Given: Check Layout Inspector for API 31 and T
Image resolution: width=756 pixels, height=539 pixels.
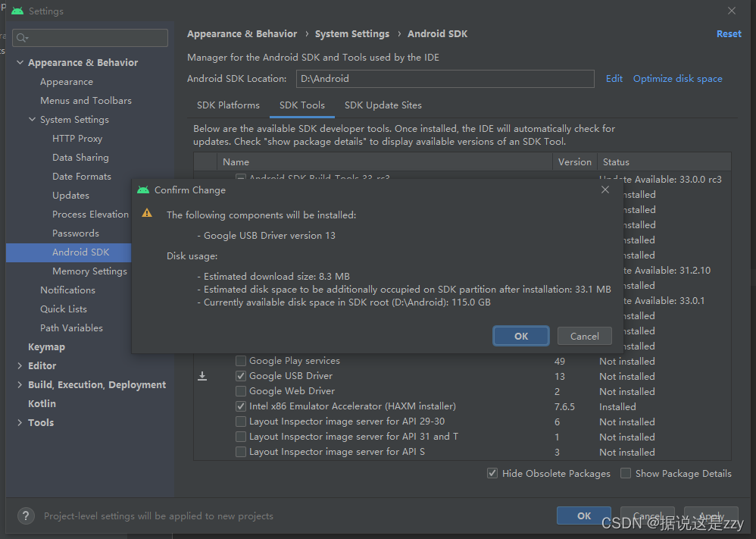Looking at the screenshot, I should click(x=241, y=437).
